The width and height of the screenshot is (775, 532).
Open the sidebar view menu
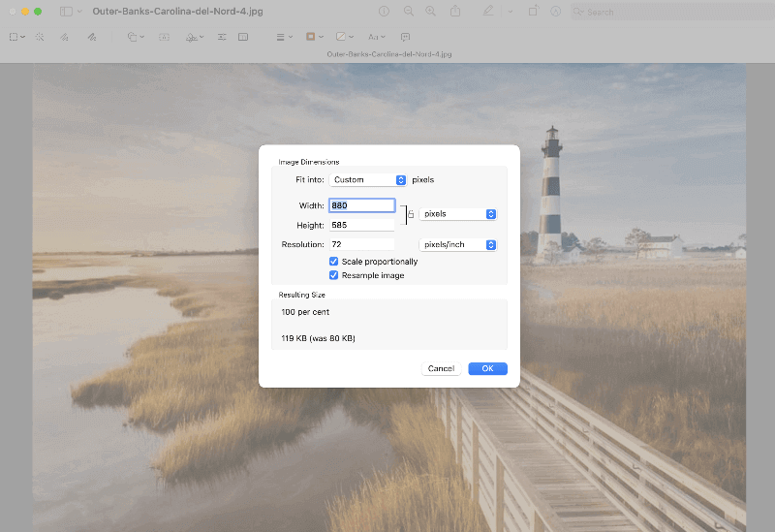(x=70, y=12)
